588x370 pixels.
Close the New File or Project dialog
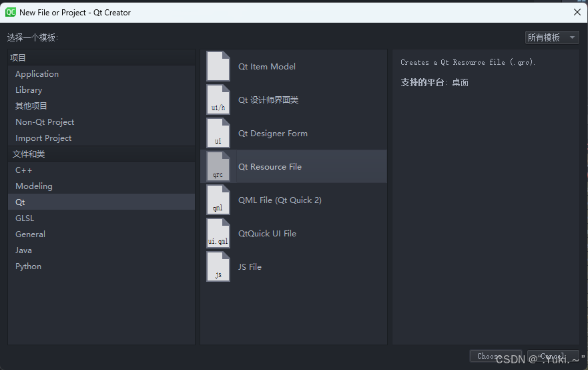577,13
